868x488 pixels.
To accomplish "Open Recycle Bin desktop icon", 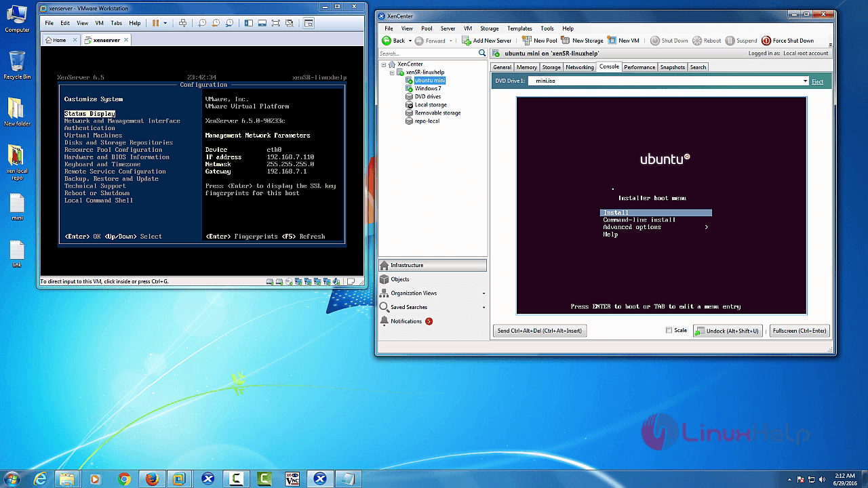I will click(x=17, y=65).
